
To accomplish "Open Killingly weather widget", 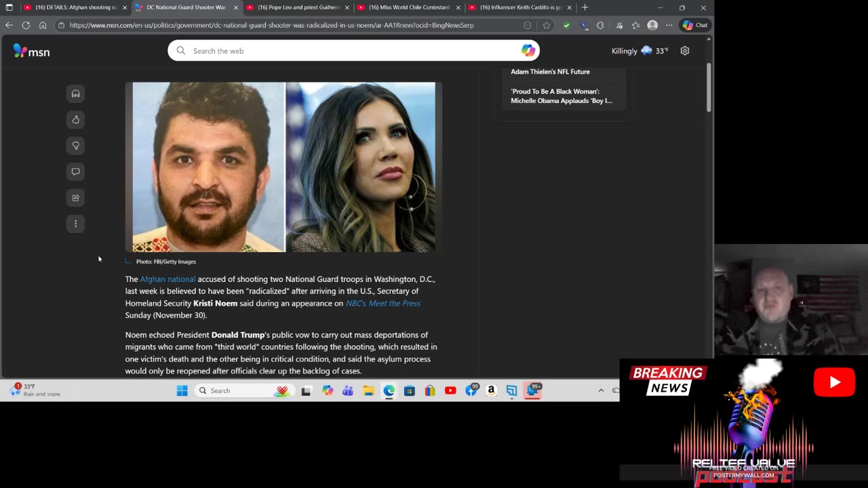I will [639, 51].
